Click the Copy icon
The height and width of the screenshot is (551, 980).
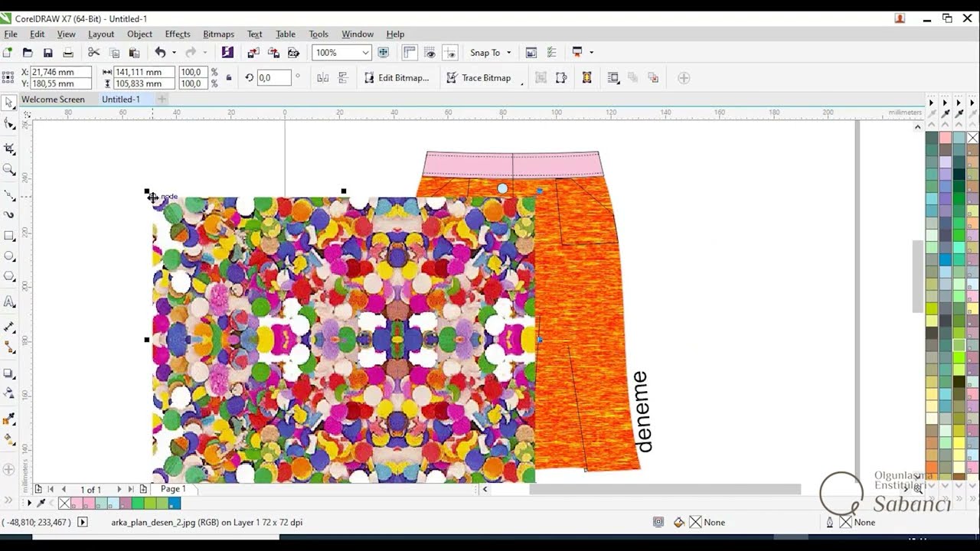(x=114, y=53)
